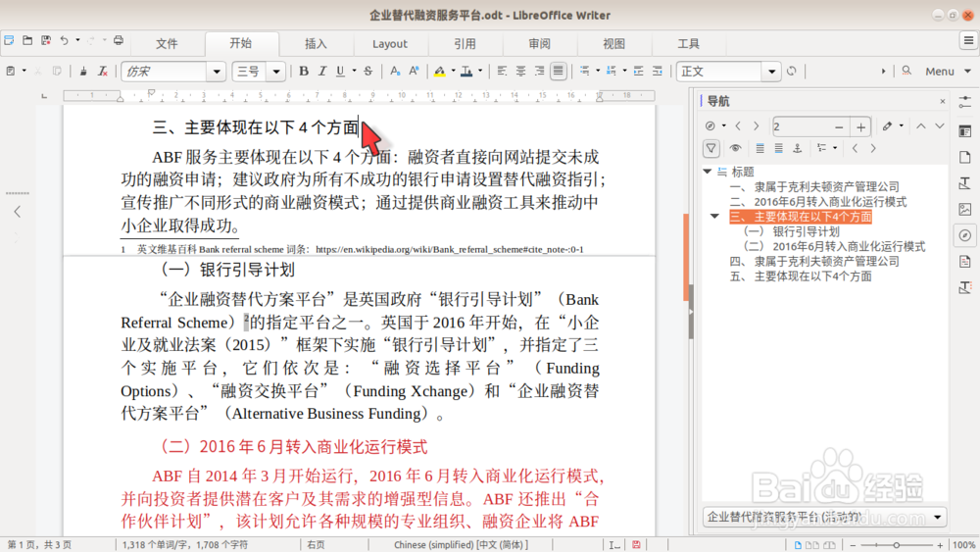Open sidebar Gallery image deck
This screenshot has height=552, width=980.
[965, 210]
